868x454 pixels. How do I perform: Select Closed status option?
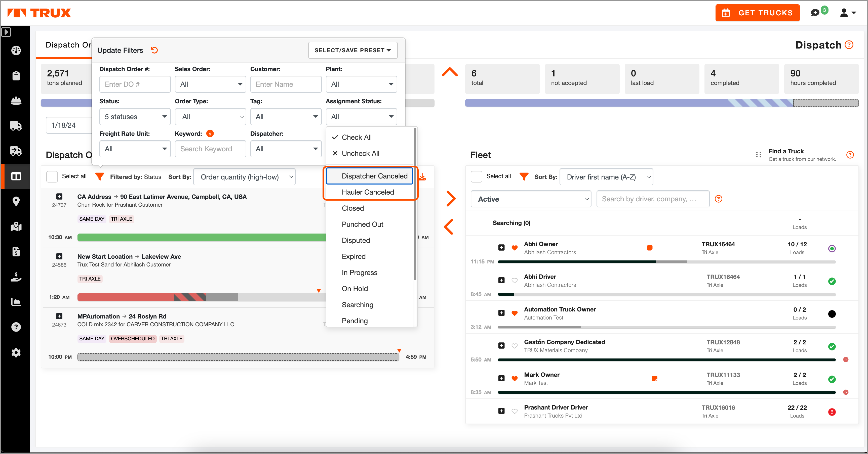tap(370, 208)
